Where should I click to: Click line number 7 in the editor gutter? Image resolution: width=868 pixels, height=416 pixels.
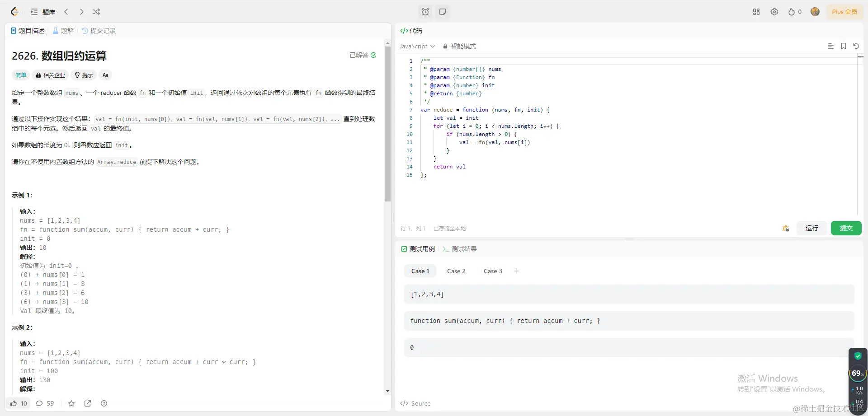click(411, 110)
